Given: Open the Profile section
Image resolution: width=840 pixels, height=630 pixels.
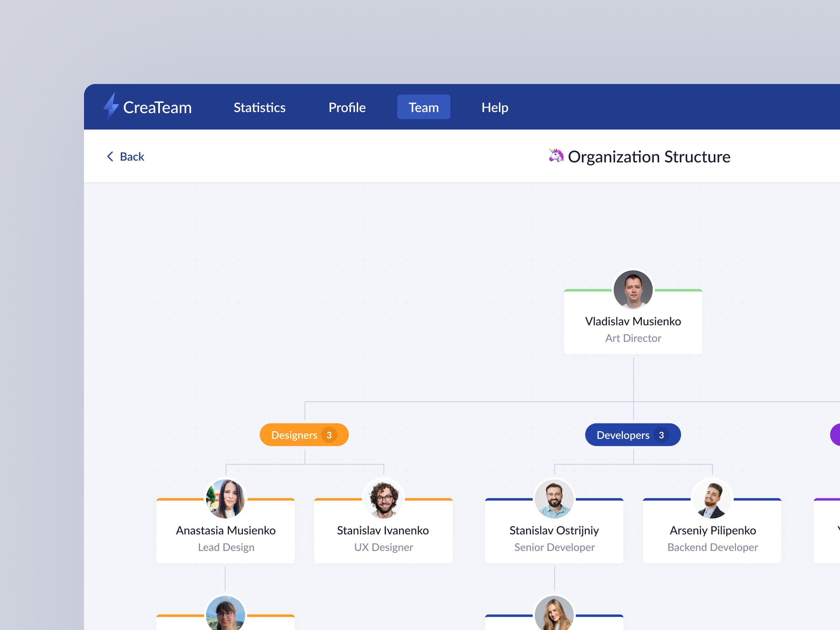Looking at the screenshot, I should [347, 107].
